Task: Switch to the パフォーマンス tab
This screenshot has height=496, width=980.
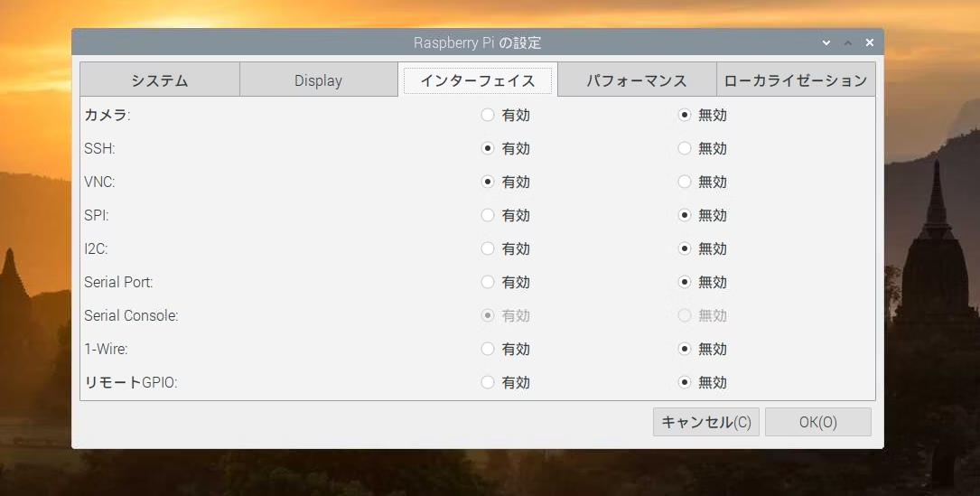Action: click(637, 80)
